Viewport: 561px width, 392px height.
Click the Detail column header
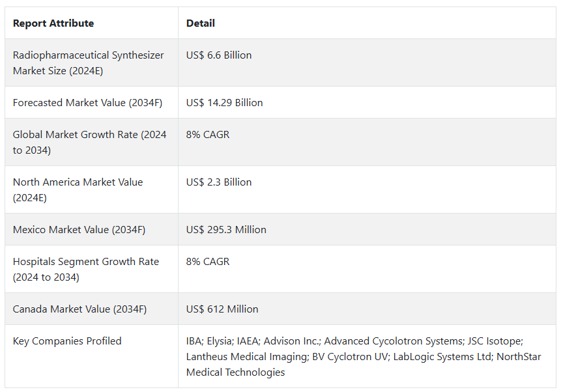pyautogui.click(x=200, y=23)
